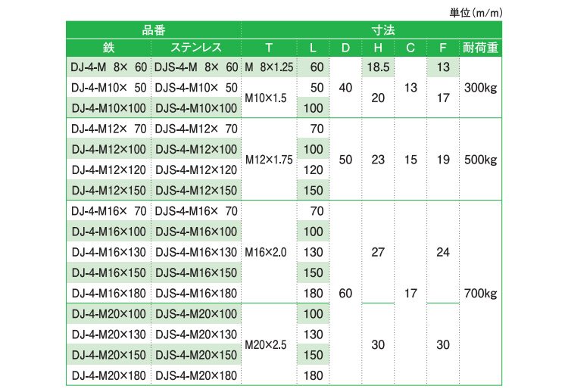568x392 pixels.
Task: Click the T column header
Action: [x=270, y=48]
